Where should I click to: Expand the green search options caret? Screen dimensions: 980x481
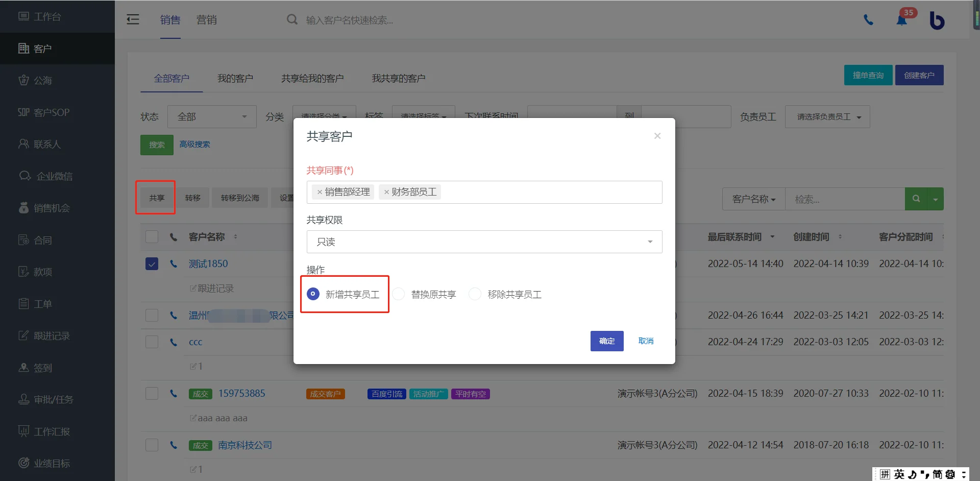click(x=935, y=199)
